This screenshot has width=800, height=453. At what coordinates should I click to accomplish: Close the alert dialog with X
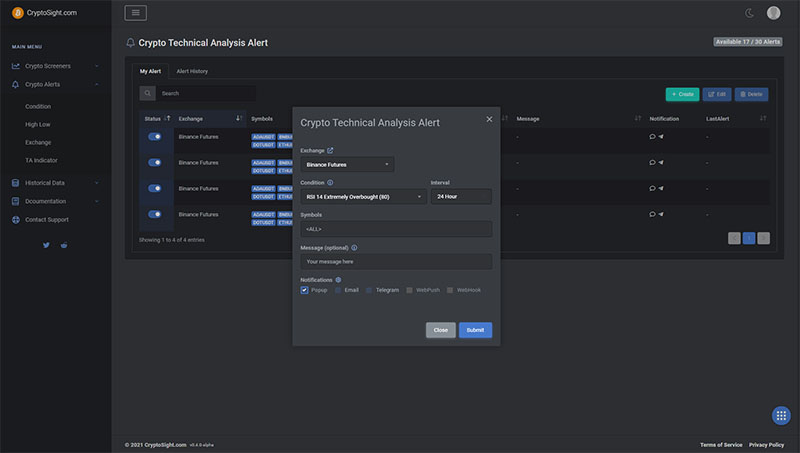[489, 119]
